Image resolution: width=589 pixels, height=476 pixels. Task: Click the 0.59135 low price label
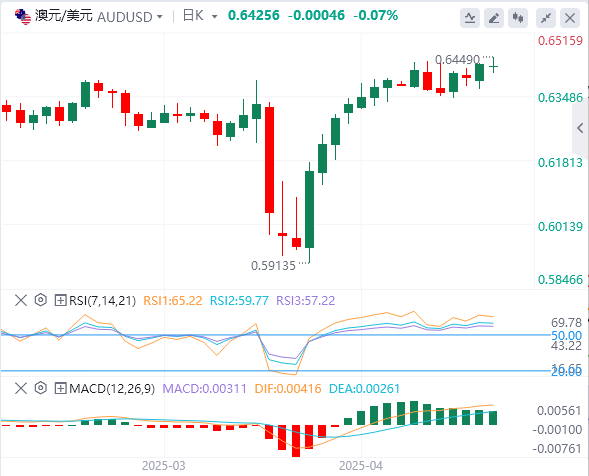point(273,266)
